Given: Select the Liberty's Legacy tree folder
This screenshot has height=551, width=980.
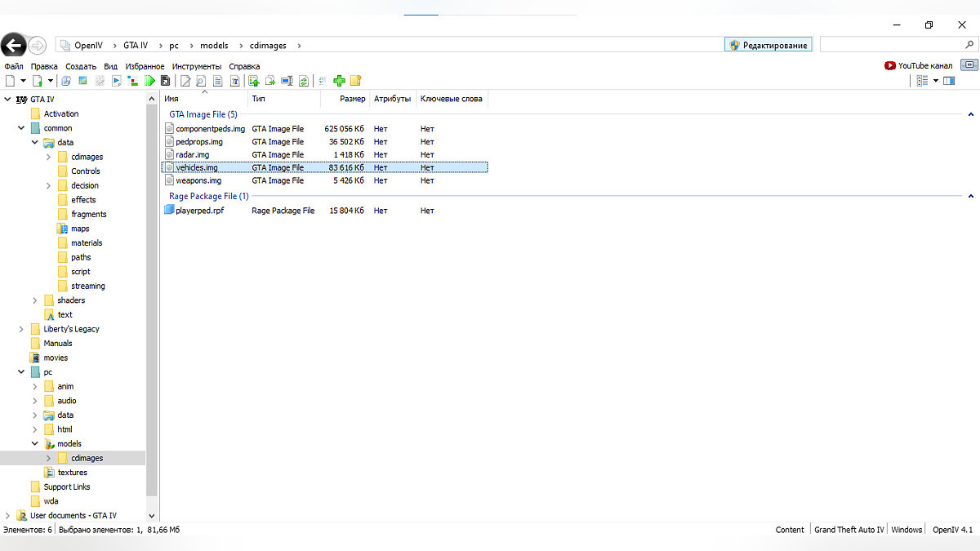Looking at the screenshot, I should tap(71, 329).
